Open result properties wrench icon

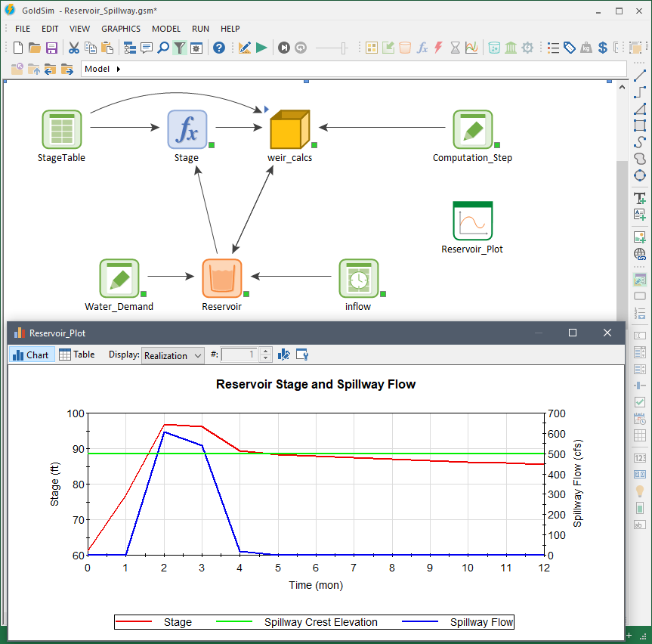(302, 355)
